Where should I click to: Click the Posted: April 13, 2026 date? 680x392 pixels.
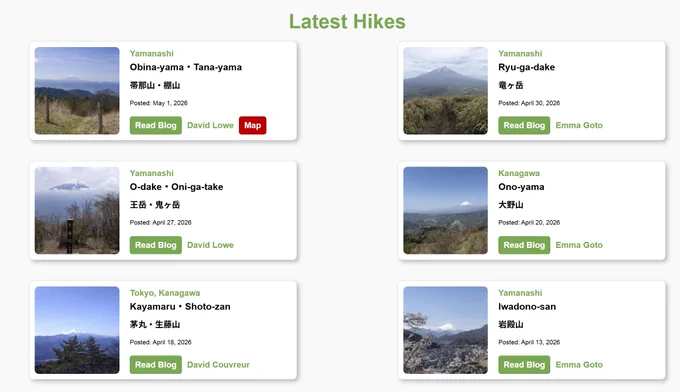529,342
